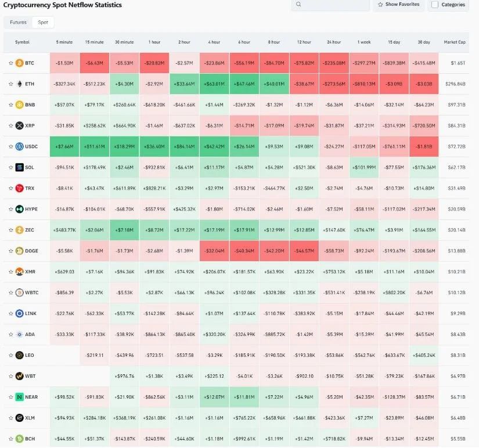Click SOL 1 week value +$101.99M
Screen dimensions: 479x448
tap(364, 167)
